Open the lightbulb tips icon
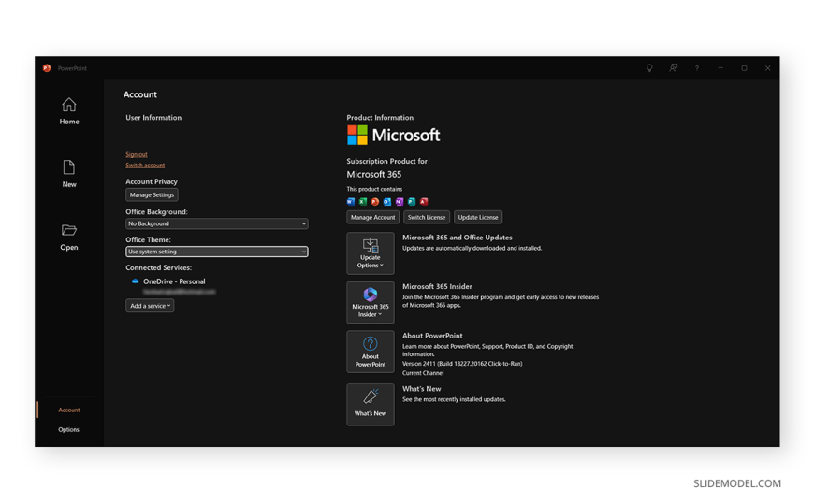Screen dimensions: 814x504 (649, 68)
